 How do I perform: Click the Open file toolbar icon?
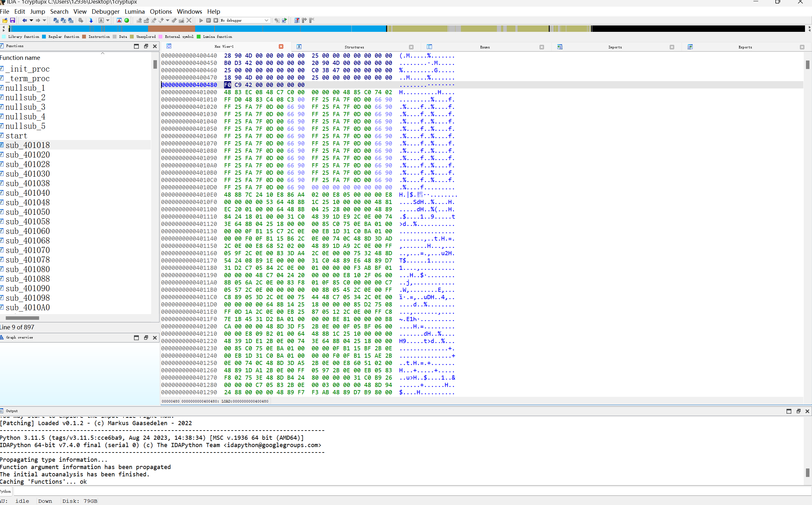(x=5, y=20)
